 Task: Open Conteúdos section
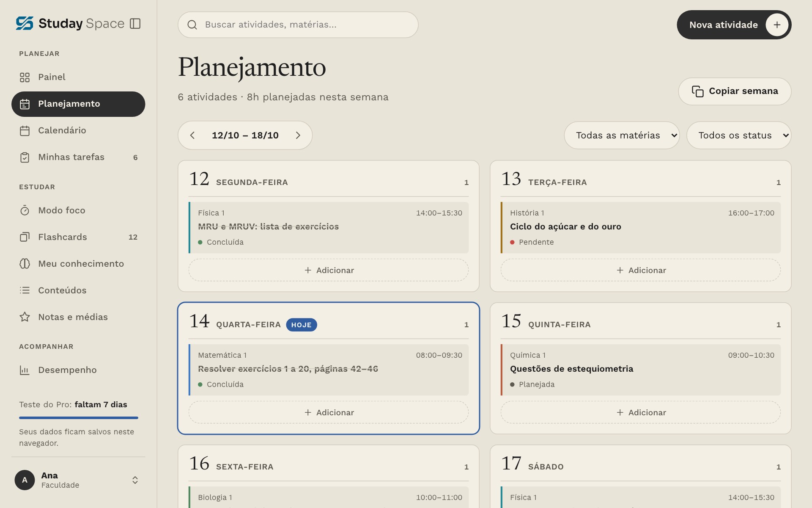(x=78, y=290)
